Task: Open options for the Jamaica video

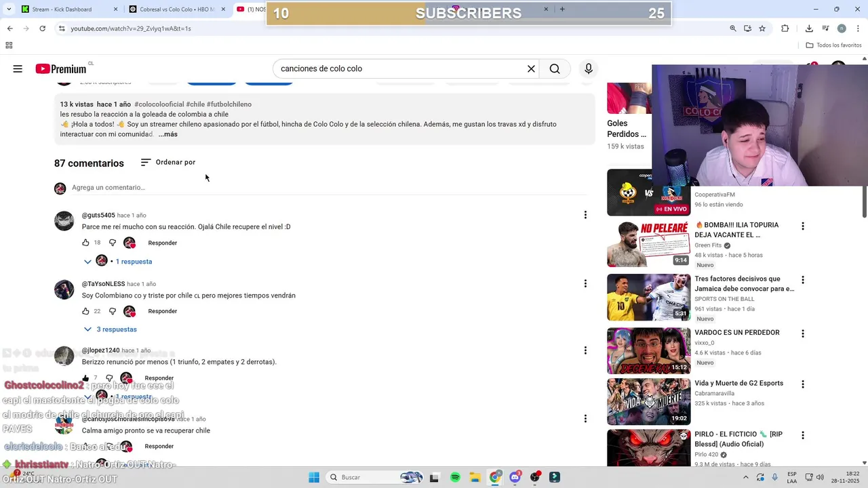Action: 803,280
